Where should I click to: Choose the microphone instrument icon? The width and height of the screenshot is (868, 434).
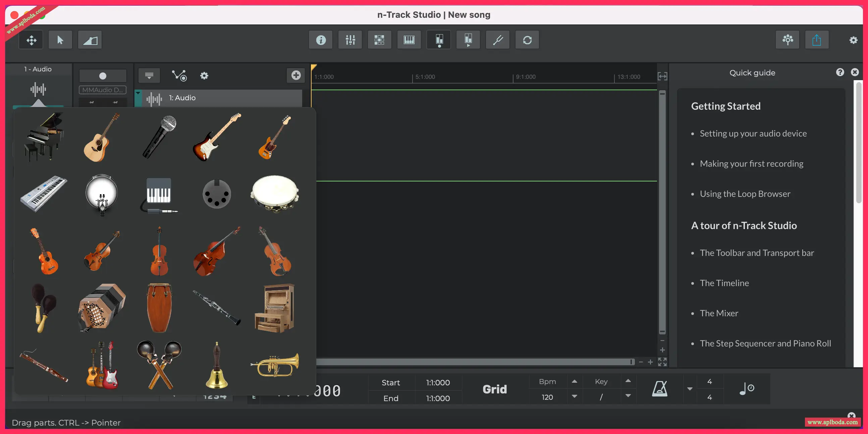159,137
